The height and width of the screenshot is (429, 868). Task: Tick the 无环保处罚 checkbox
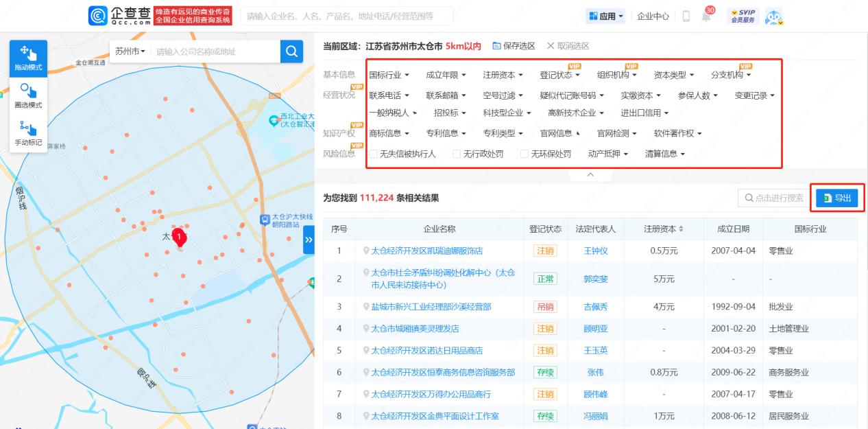pyautogui.click(x=525, y=154)
